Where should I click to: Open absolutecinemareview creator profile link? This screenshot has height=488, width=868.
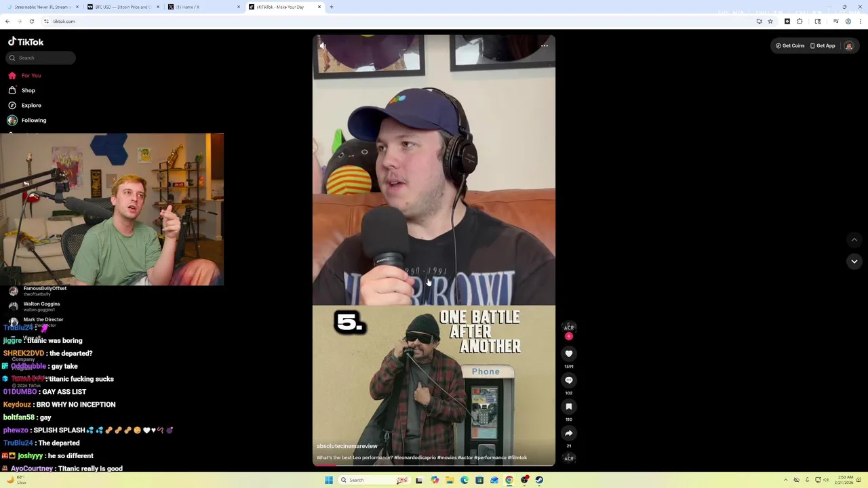pyautogui.click(x=347, y=446)
